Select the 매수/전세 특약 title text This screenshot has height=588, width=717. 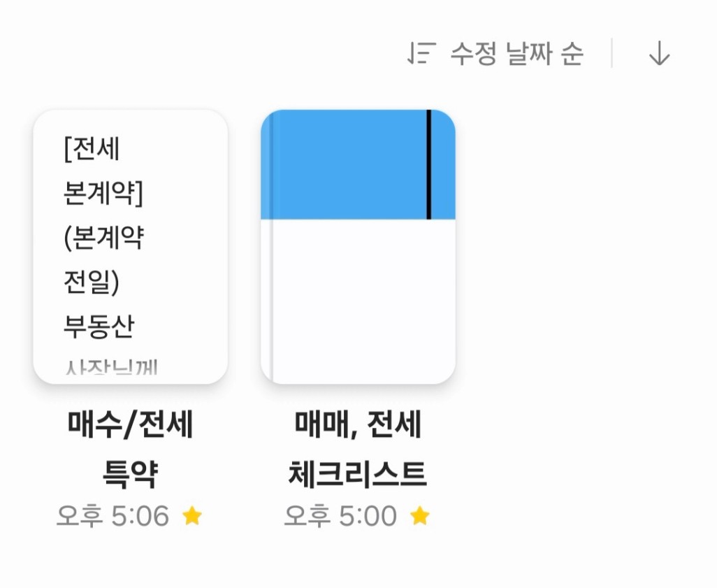pos(130,449)
